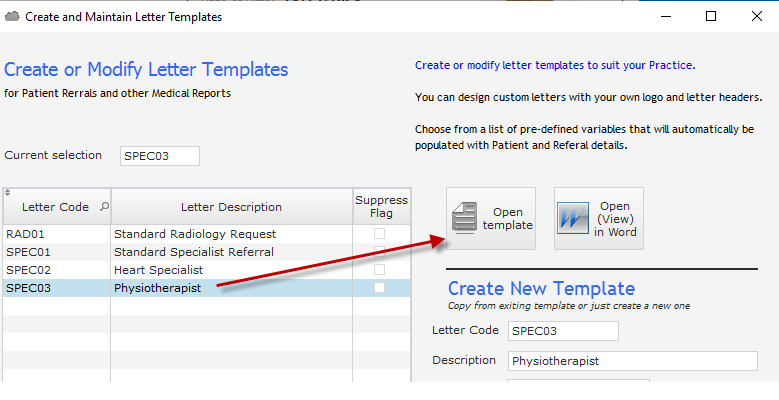This screenshot has width=779, height=400.
Task: Select the SPEC03 letter code cell
Action: click(x=57, y=288)
